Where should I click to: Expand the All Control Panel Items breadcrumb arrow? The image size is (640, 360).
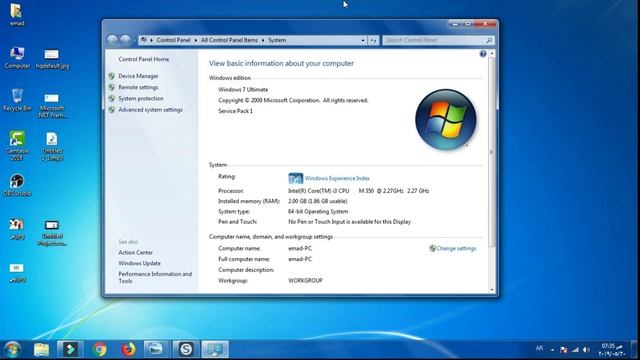[x=263, y=40]
